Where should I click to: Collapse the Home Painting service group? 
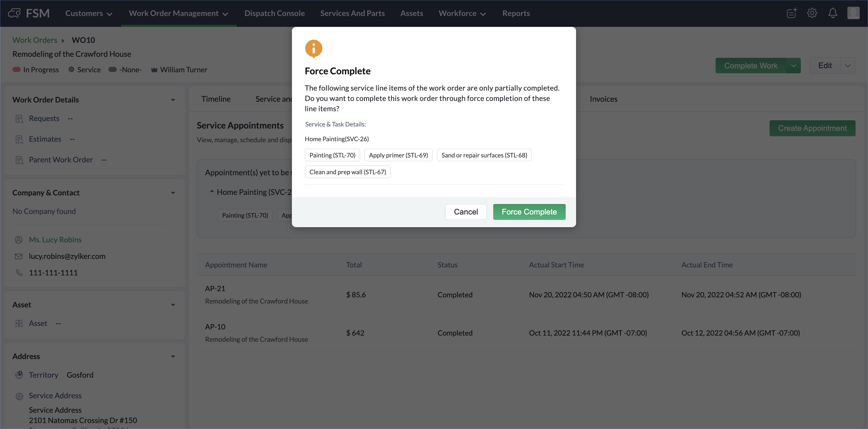click(212, 192)
